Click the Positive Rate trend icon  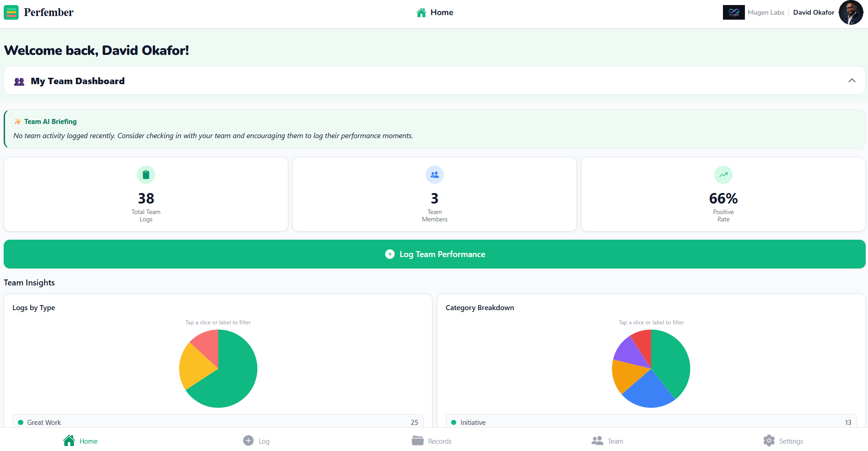pos(723,175)
